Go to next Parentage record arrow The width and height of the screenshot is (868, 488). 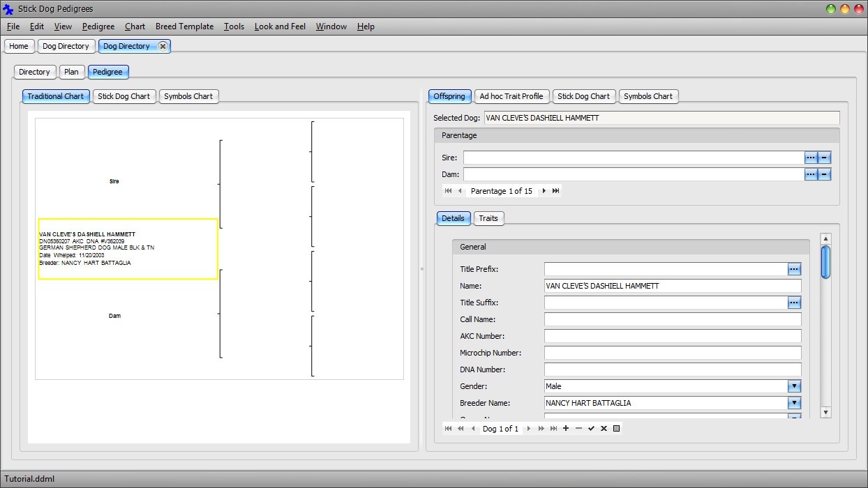click(544, 191)
